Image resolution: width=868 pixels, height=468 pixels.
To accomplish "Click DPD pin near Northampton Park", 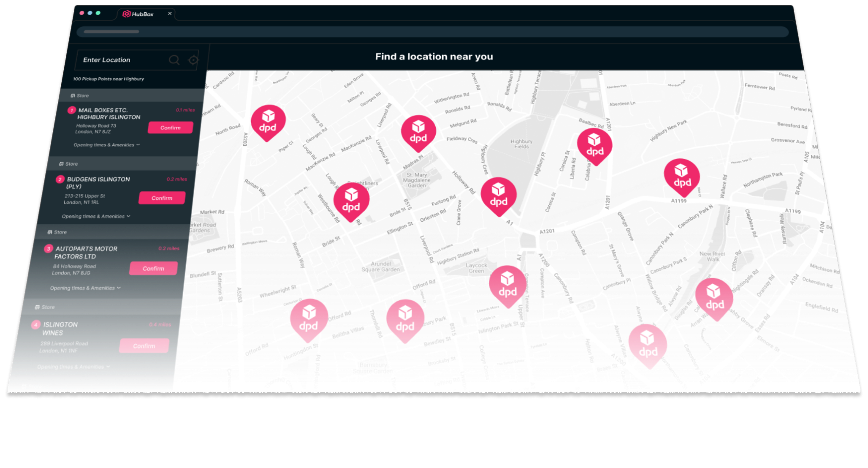I will 682,177.
